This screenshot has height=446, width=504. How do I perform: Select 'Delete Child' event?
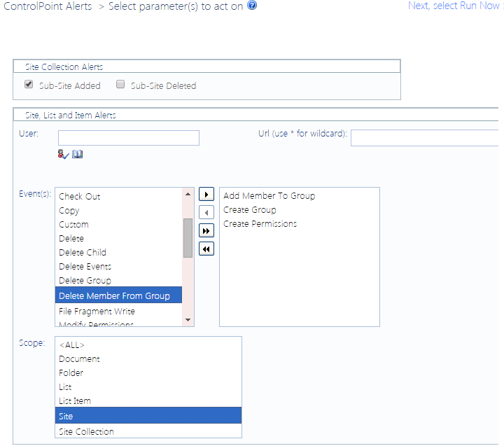tap(118, 253)
